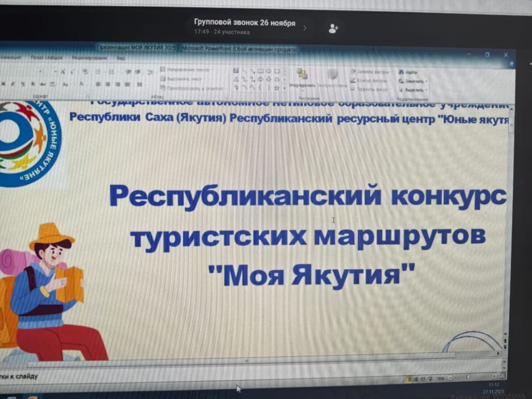The height and width of the screenshot is (399, 532).
Task: Select the triangle shape
Action: click(237, 79)
